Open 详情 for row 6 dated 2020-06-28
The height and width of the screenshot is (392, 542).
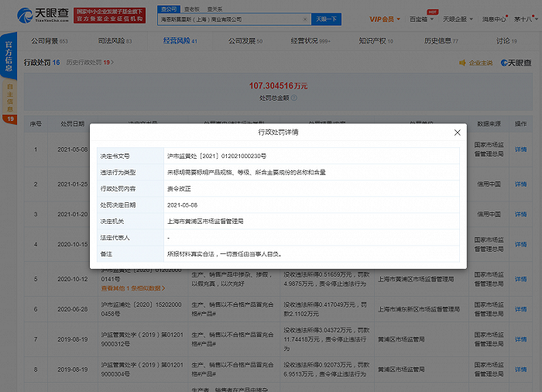pos(520,309)
